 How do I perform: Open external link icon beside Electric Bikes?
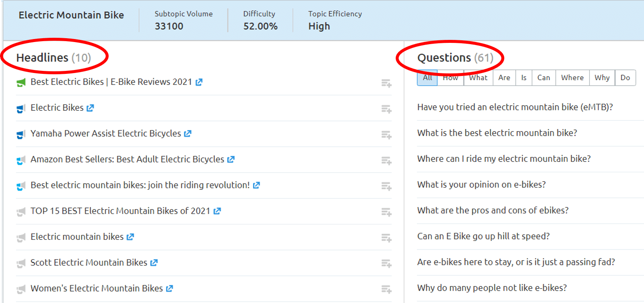[90, 108]
